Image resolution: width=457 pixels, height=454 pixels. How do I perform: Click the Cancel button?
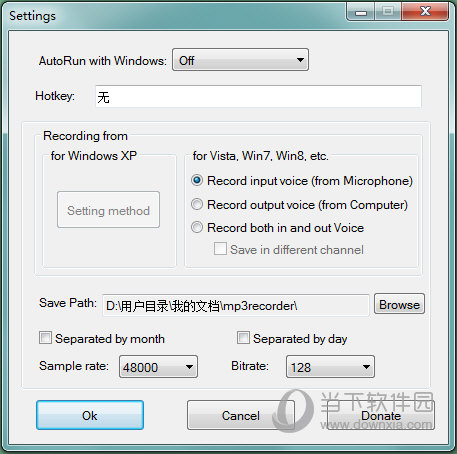[241, 415]
